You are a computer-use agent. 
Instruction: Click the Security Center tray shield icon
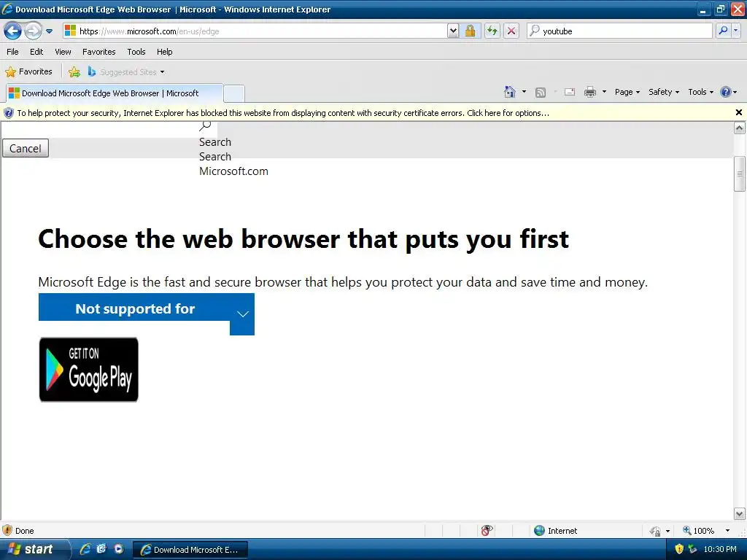679,549
